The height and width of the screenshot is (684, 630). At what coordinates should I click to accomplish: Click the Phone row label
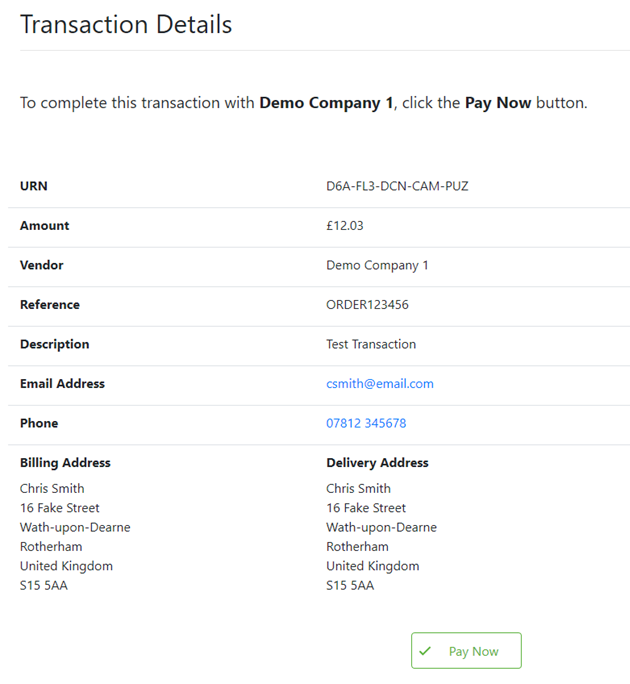[x=39, y=423]
